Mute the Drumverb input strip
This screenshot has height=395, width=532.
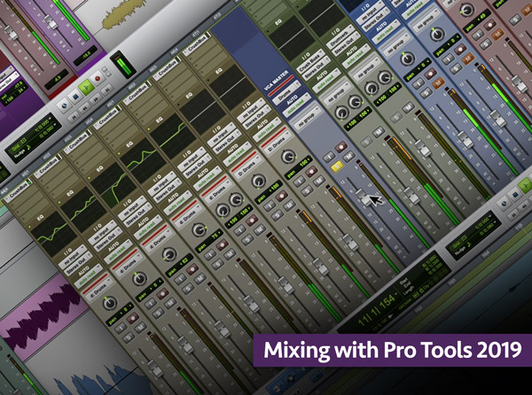click(408, 108)
